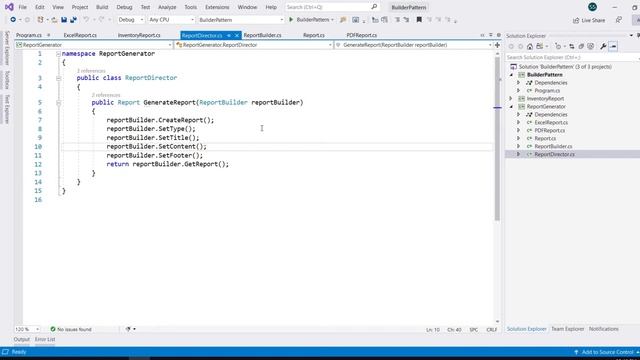Click the CRLF line ending indicator
Viewport: 640px width, 360px height.
(491, 329)
